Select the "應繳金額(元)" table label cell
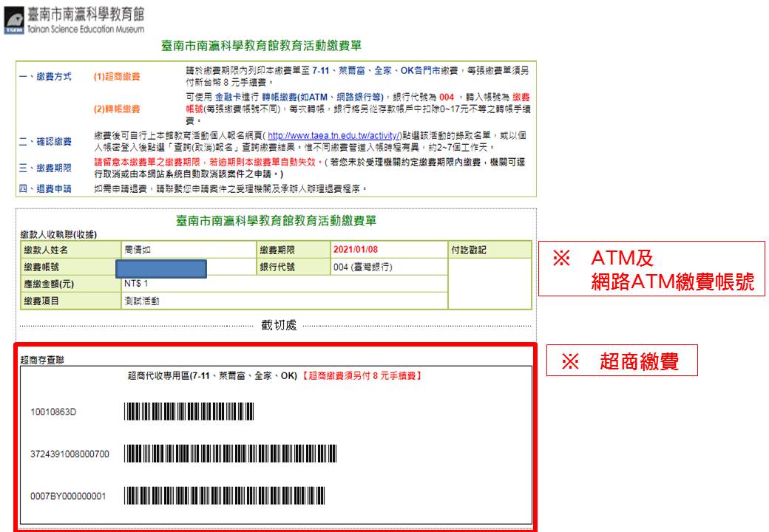 (x=71, y=284)
